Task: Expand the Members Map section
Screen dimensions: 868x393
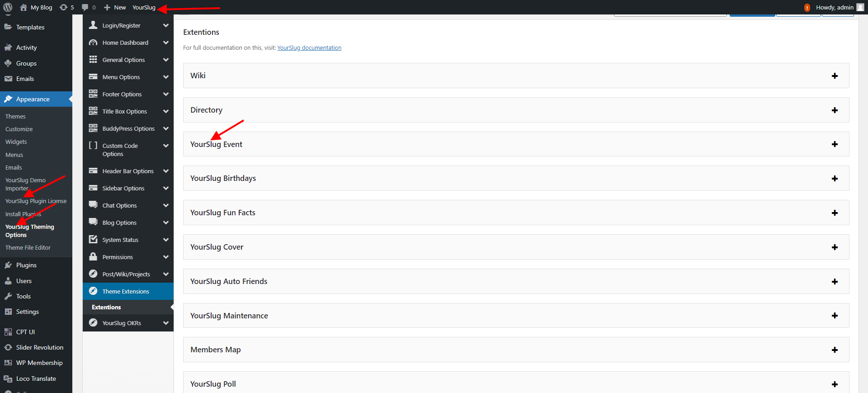Action: pos(835,350)
